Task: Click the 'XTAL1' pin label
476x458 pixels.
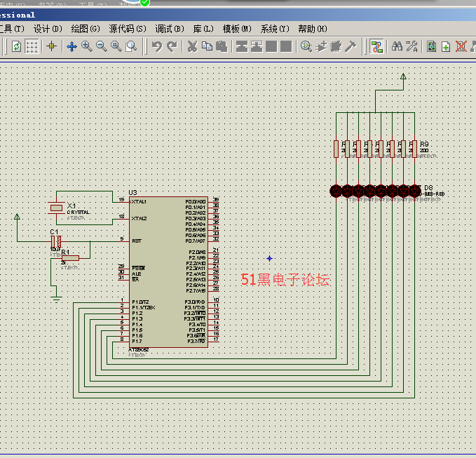Action: [x=139, y=202]
